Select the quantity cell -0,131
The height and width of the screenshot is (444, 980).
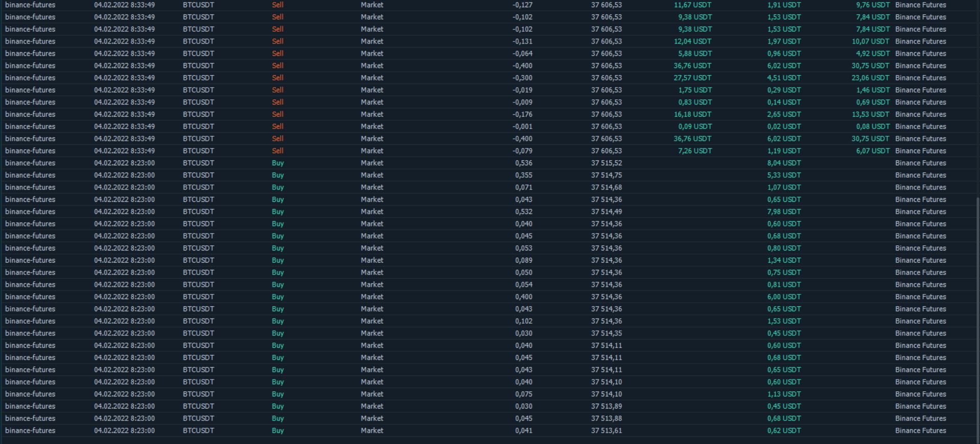coord(522,41)
